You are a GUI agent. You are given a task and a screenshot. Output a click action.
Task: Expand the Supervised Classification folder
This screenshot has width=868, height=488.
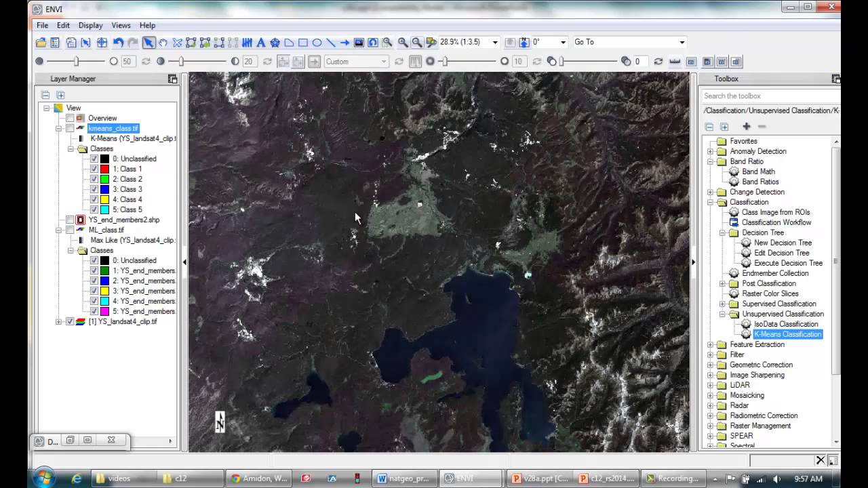pyautogui.click(x=722, y=304)
